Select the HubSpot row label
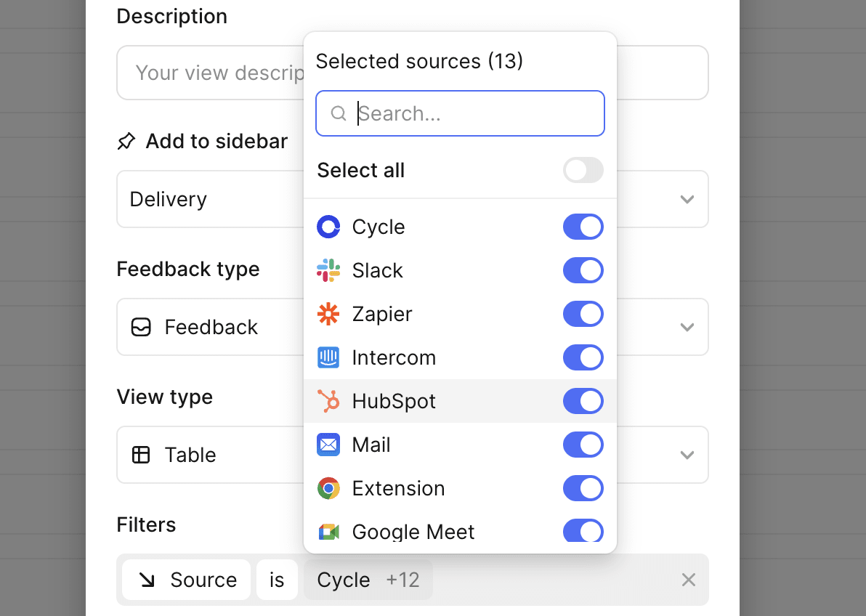The height and width of the screenshot is (616, 866). click(x=394, y=401)
